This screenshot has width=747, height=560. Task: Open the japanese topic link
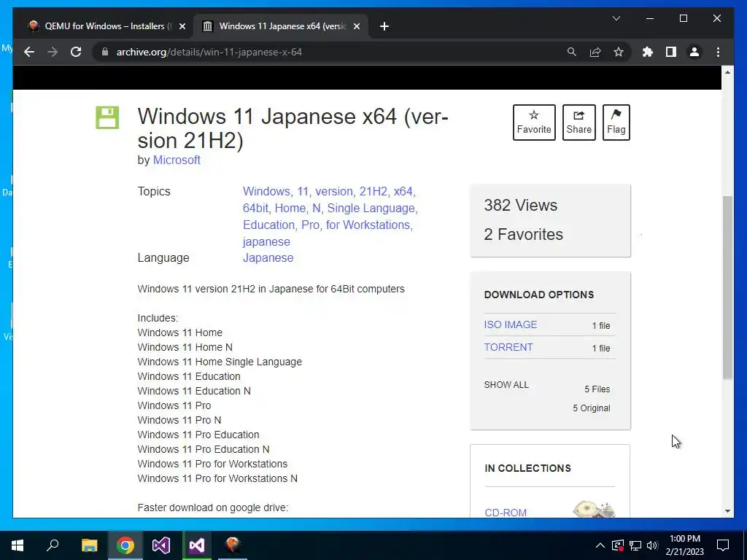coord(266,241)
